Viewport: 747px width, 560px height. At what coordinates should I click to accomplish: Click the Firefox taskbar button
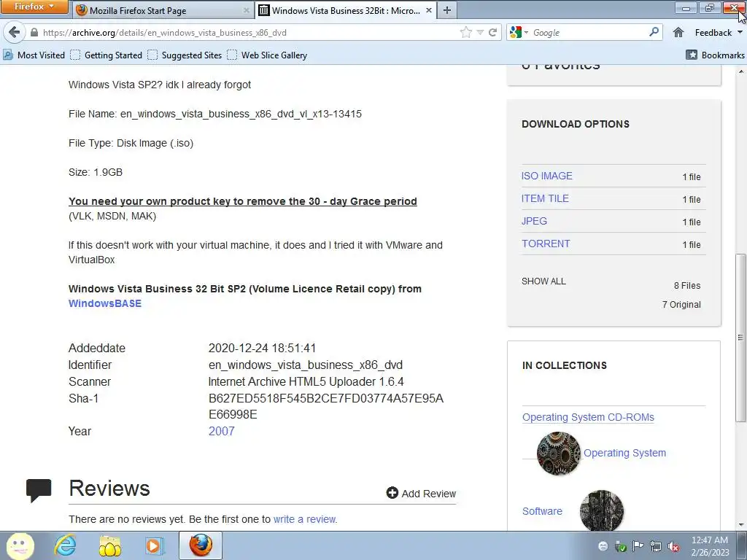(201, 545)
